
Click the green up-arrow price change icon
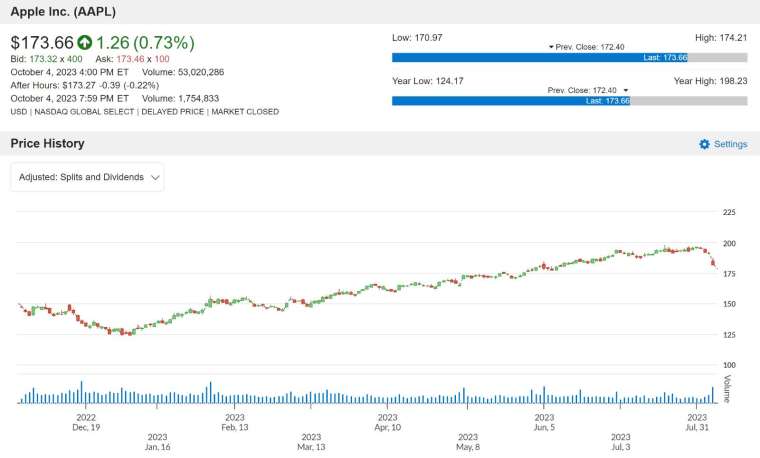(x=85, y=43)
